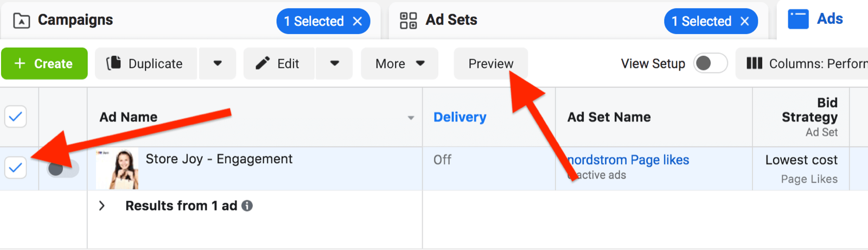The width and height of the screenshot is (868, 250).
Task: Click the Campaigns folder icon
Action: click(x=21, y=21)
